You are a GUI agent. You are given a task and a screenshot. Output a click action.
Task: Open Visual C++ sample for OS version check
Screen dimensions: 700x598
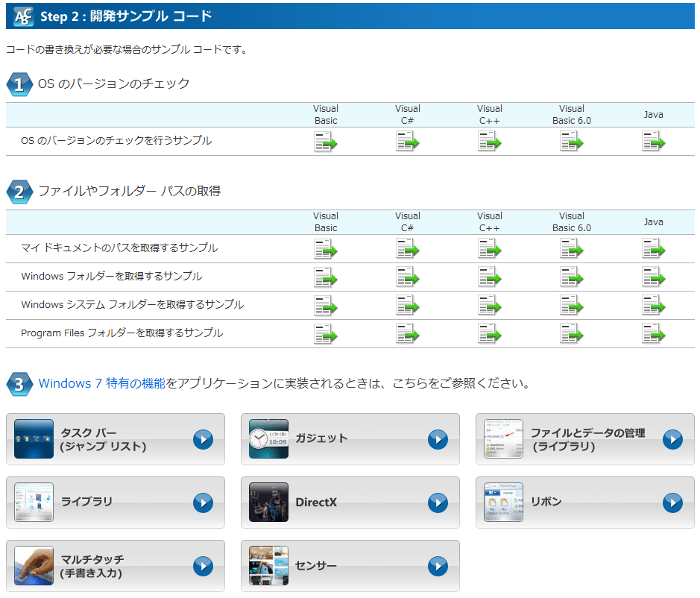coord(489,141)
